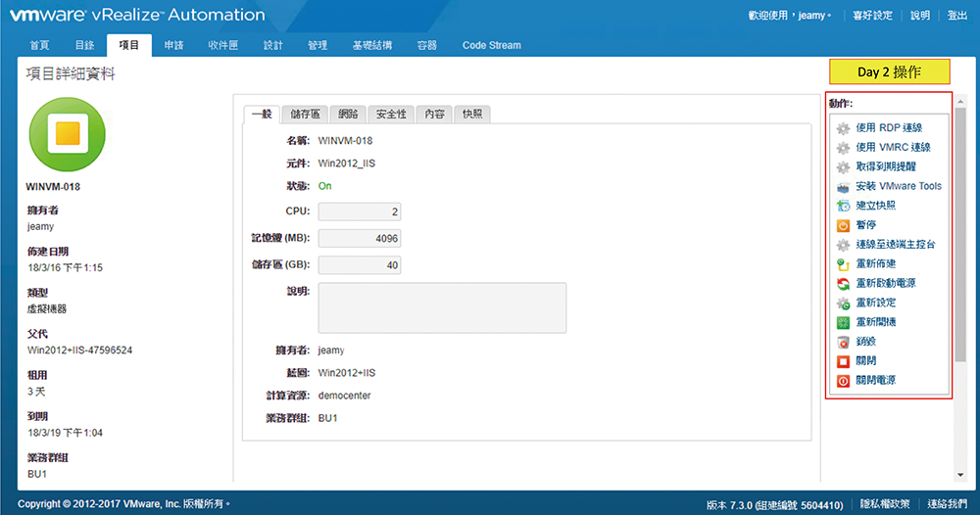The height and width of the screenshot is (515, 980).
Task: Open the 容器 main tab
Action: (427, 45)
